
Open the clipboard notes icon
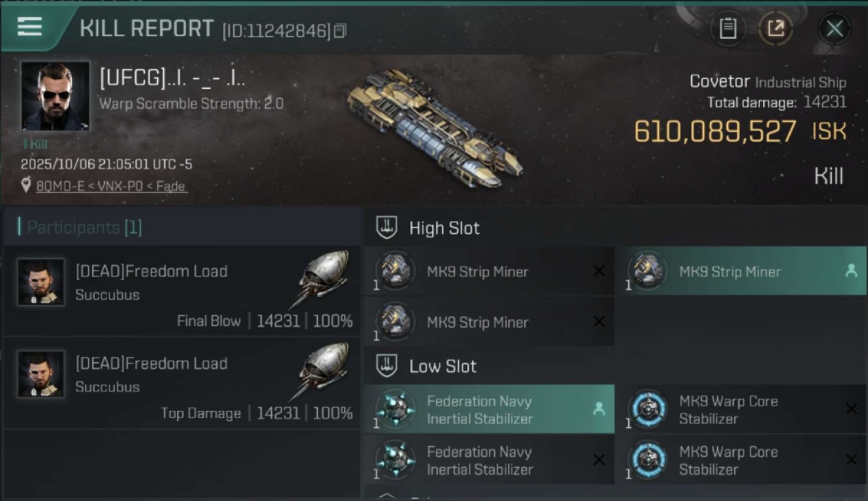[727, 29]
